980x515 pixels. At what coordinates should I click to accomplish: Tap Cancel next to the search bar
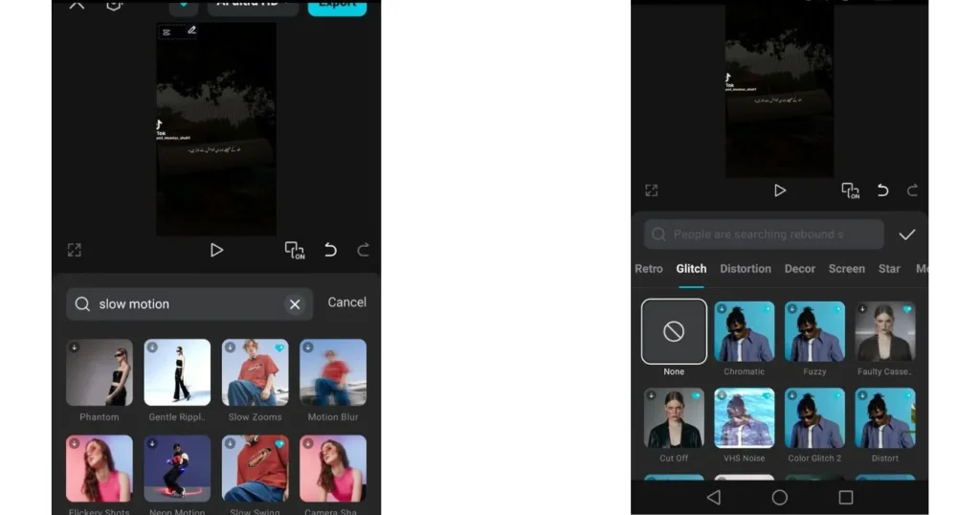pyautogui.click(x=346, y=302)
